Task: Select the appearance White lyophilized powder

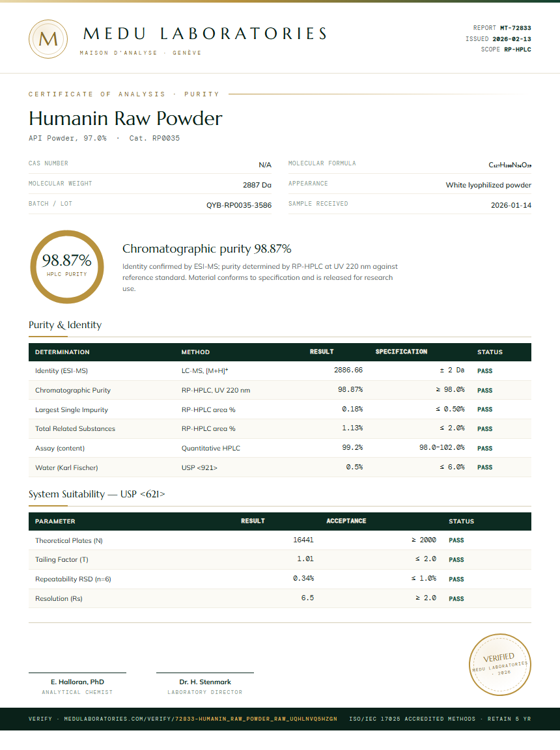Action: click(488, 185)
